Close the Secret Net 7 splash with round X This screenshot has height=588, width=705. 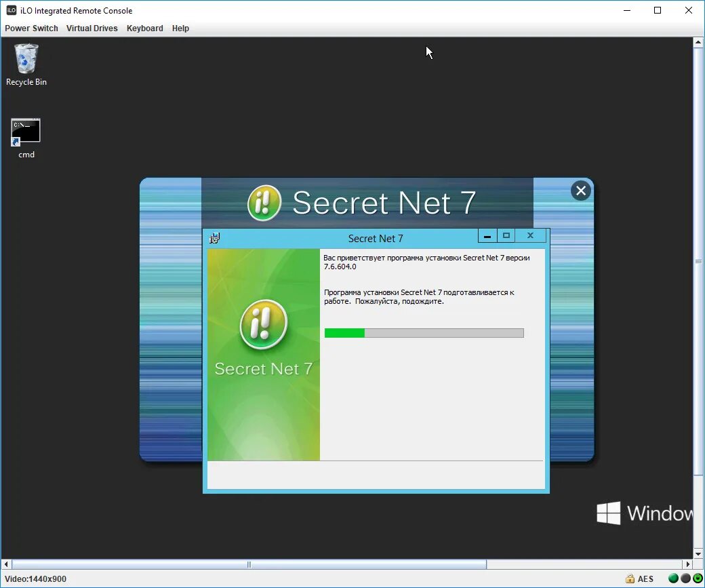[581, 191]
